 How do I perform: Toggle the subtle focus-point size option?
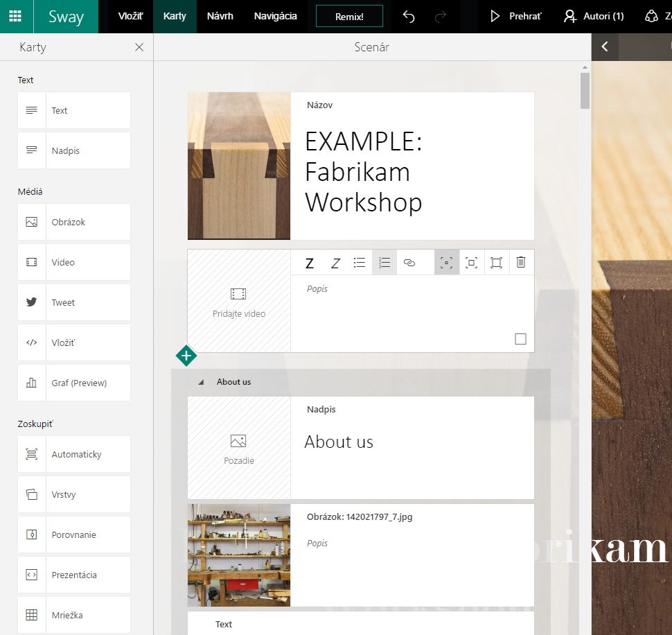pos(447,263)
